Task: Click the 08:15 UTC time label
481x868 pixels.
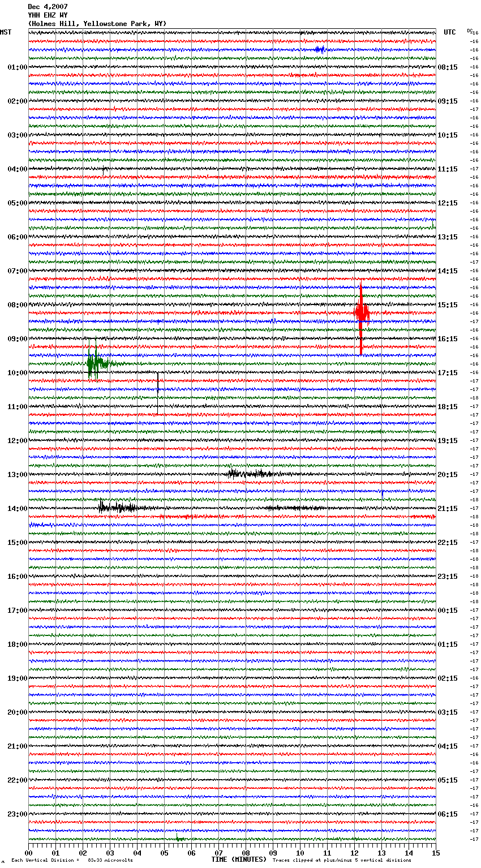Action: coord(448,67)
